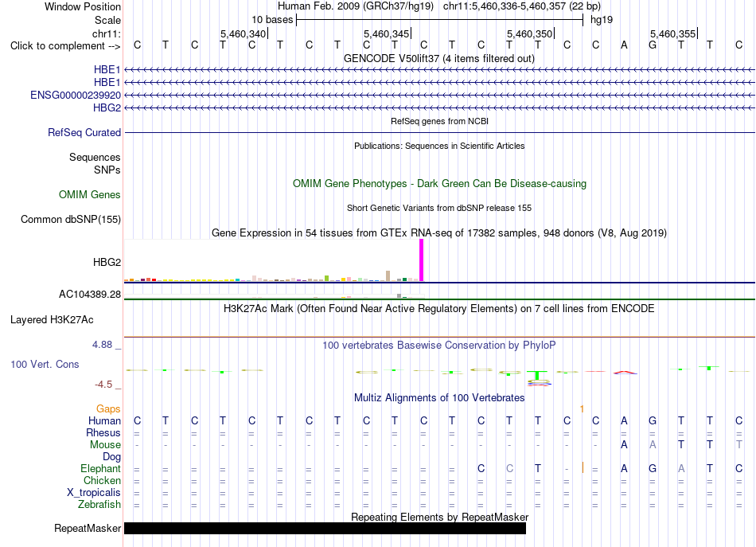The height and width of the screenshot is (547, 756).
Task: Click the '10 bases' scale bar text
Action: point(272,20)
